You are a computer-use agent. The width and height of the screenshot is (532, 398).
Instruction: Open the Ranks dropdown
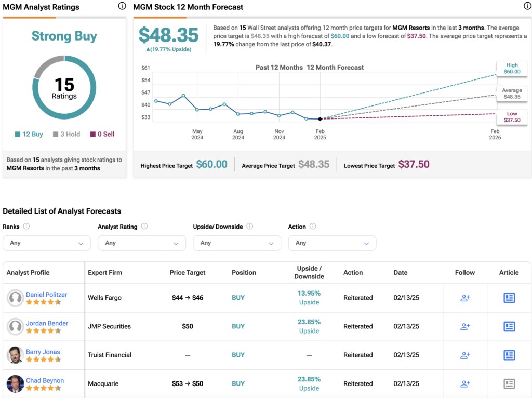tap(47, 243)
